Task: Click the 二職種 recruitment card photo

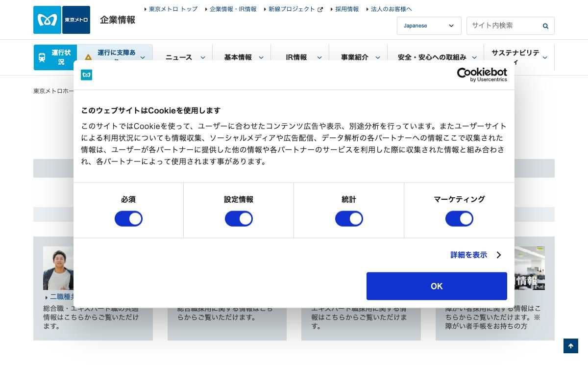Action: 58,268
